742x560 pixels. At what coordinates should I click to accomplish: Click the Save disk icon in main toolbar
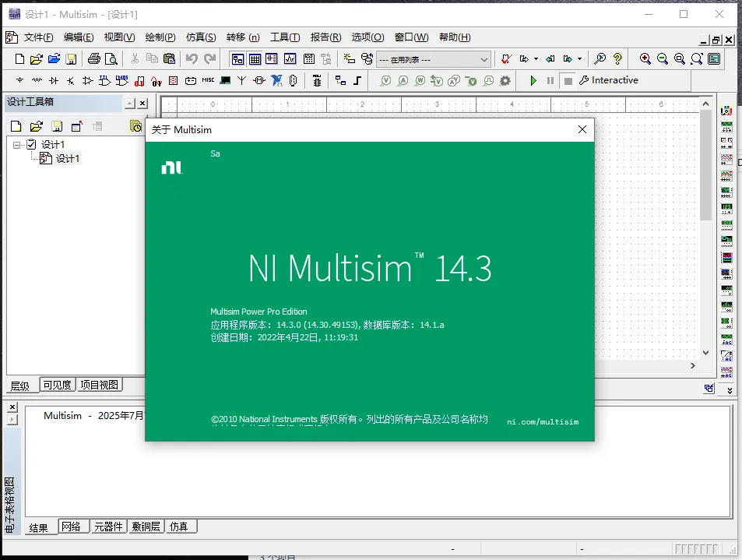[71, 58]
